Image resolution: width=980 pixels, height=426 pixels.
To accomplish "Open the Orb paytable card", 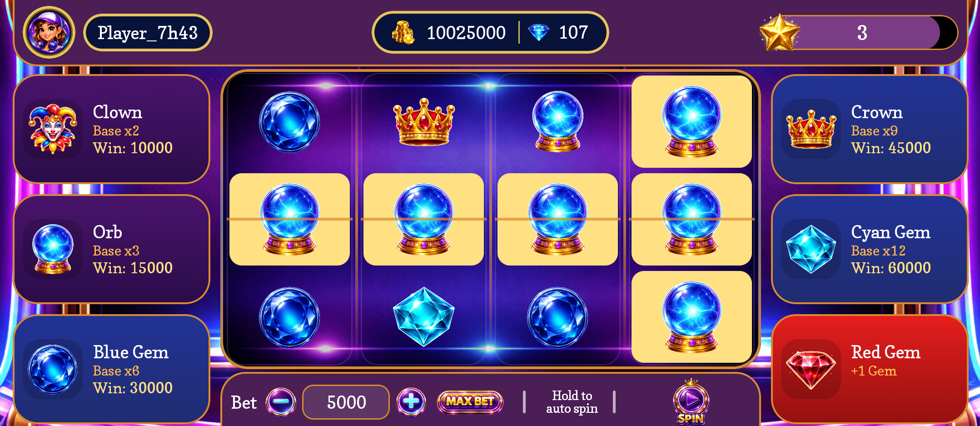I will (112, 249).
